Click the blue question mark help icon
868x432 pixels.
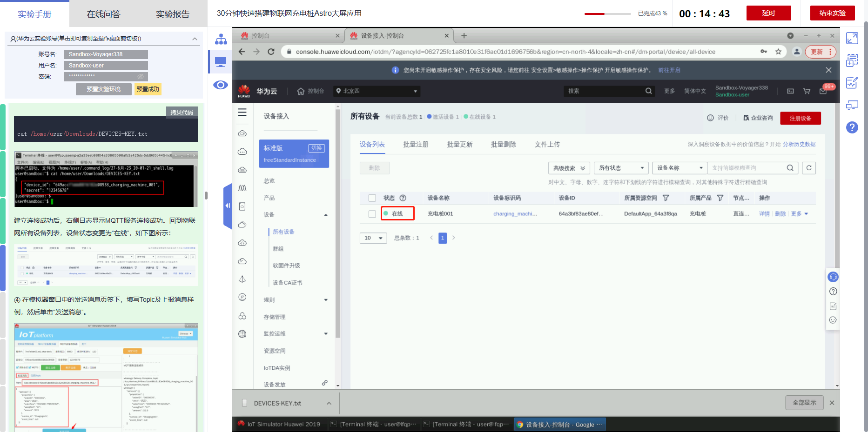click(x=852, y=127)
